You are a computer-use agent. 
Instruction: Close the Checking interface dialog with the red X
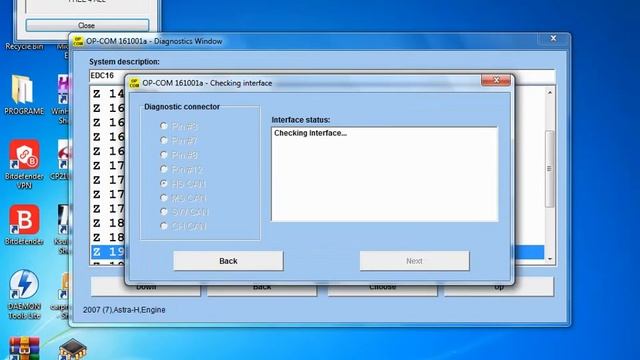click(x=496, y=80)
